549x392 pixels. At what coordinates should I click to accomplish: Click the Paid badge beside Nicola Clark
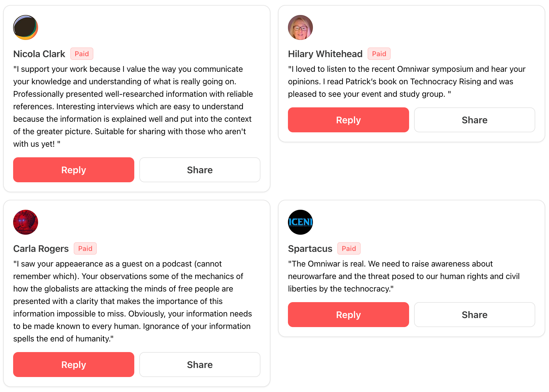point(82,54)
